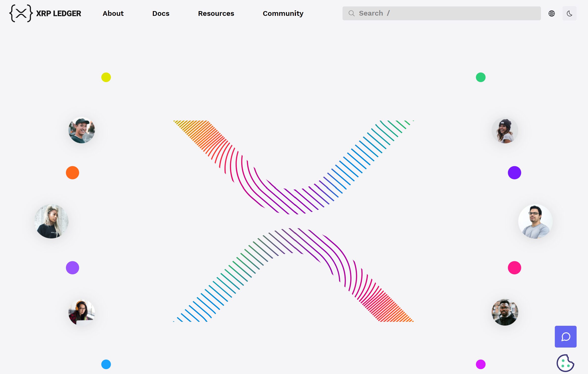The image size is (588, 374).
Task: Click the orange dot
Action: 72,173
